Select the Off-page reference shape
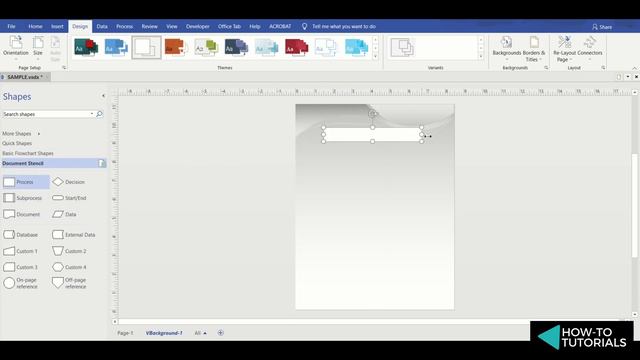Image resolution: width=640 pixels, height=360 pixels. point(69,283)
